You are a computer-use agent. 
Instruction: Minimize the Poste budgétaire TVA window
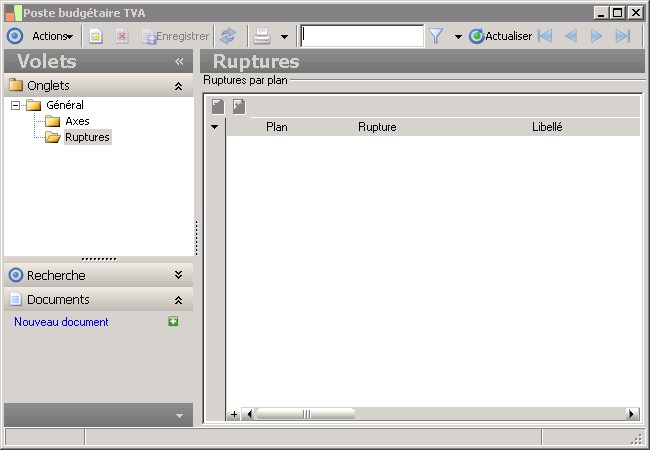[x=601, y=13]
